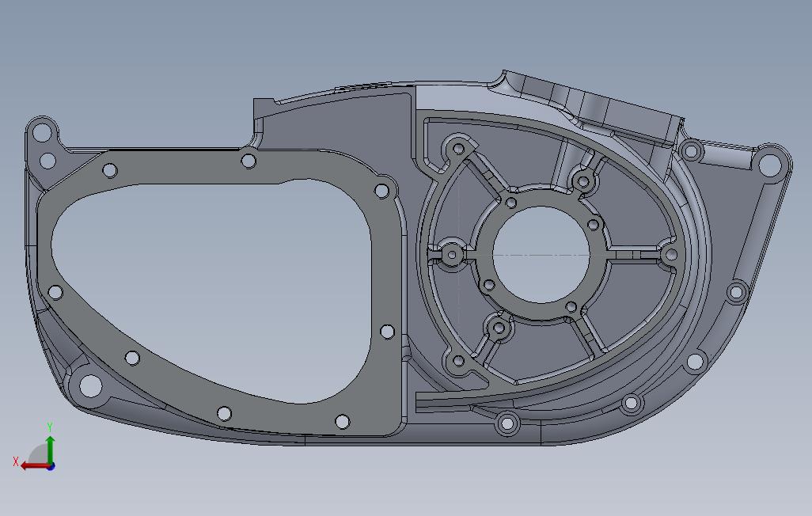812x516 pixels.
Task: Select the large circular center bore of model
Action: coord(541,254)
